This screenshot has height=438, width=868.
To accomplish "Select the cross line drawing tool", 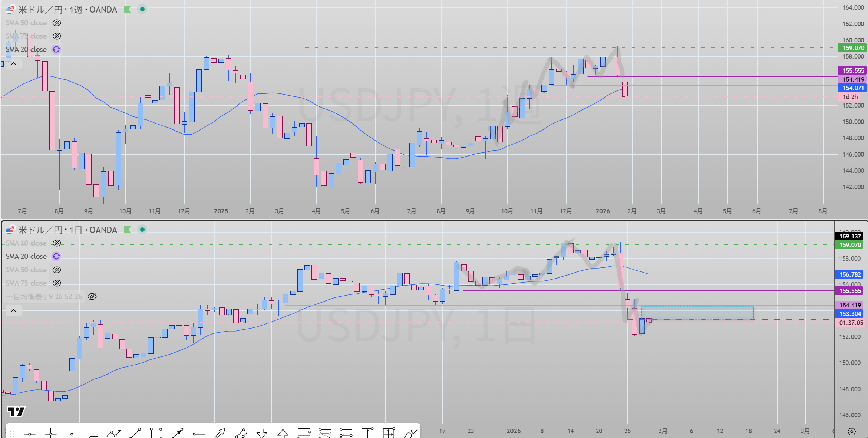I will tap(50, 433).
